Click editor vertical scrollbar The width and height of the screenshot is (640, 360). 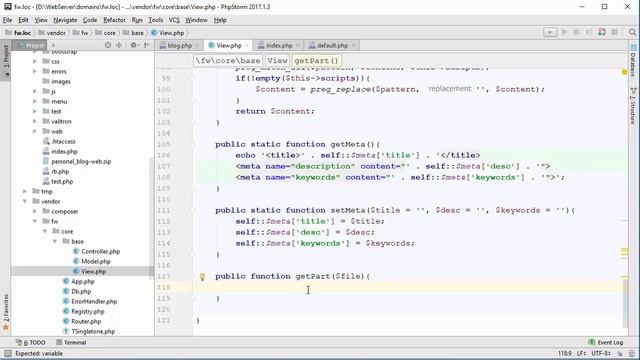point(625,303)
